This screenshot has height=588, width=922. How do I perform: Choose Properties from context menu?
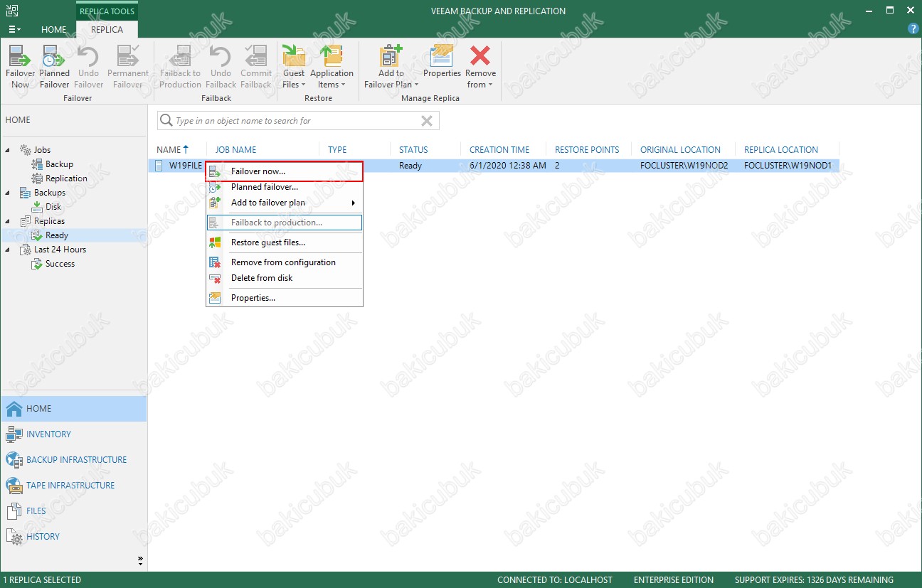click(x=285, y=298)
